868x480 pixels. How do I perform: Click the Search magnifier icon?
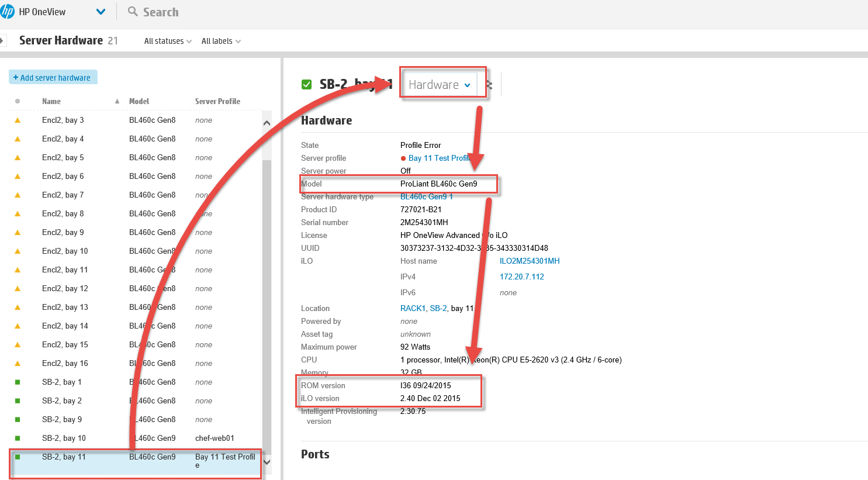coord(133,11)
